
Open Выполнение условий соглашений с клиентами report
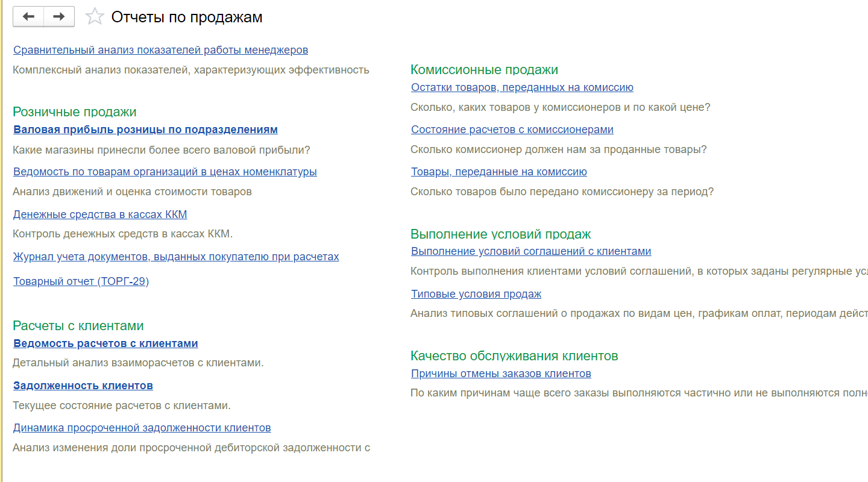point(530,251)
